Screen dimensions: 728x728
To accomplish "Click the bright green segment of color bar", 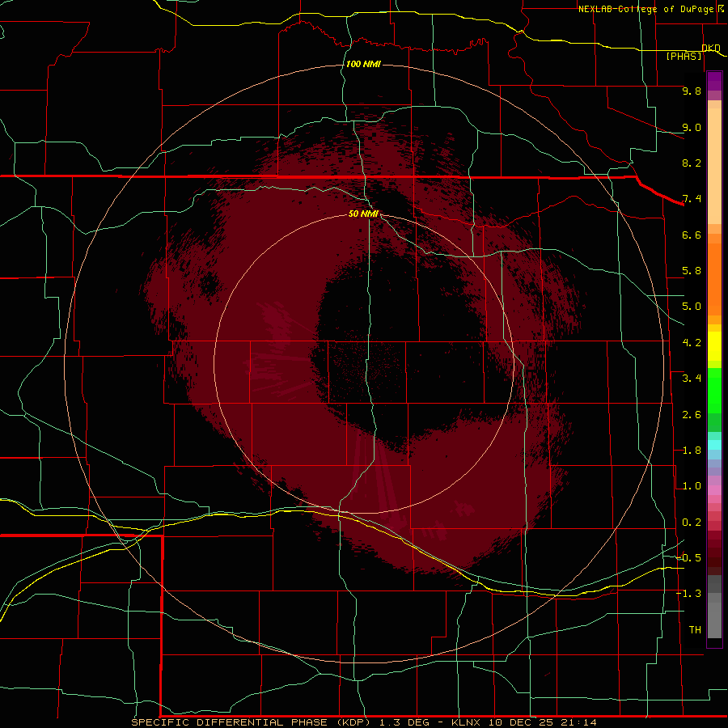I will [714, 390].
